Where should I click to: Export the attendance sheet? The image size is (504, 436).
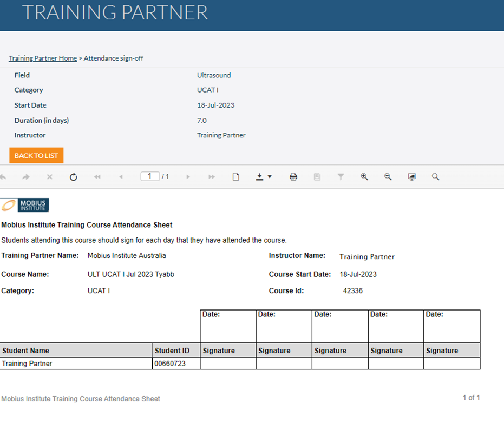(x=258, y=176)
